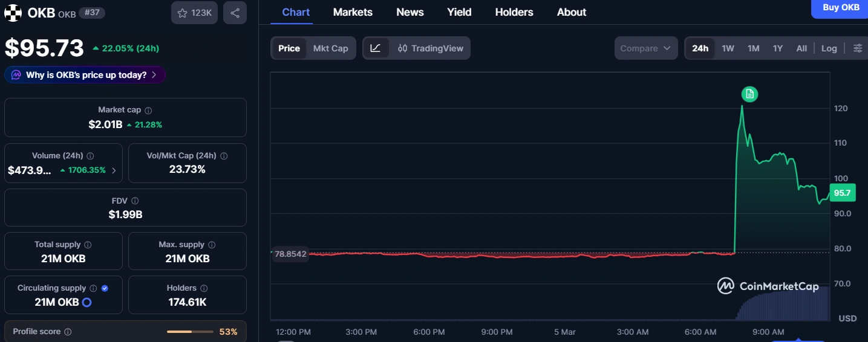Click the Buy OKB button
The width and height of the screenshot is (868, 342).
coord(840,8)
